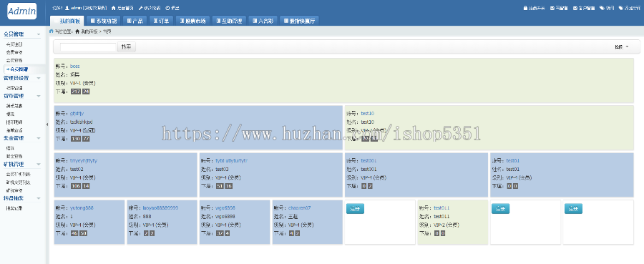This screenshot has width=644, height=264.
Task: Open the chaoren07 account link
Action: tap(299, 207)
